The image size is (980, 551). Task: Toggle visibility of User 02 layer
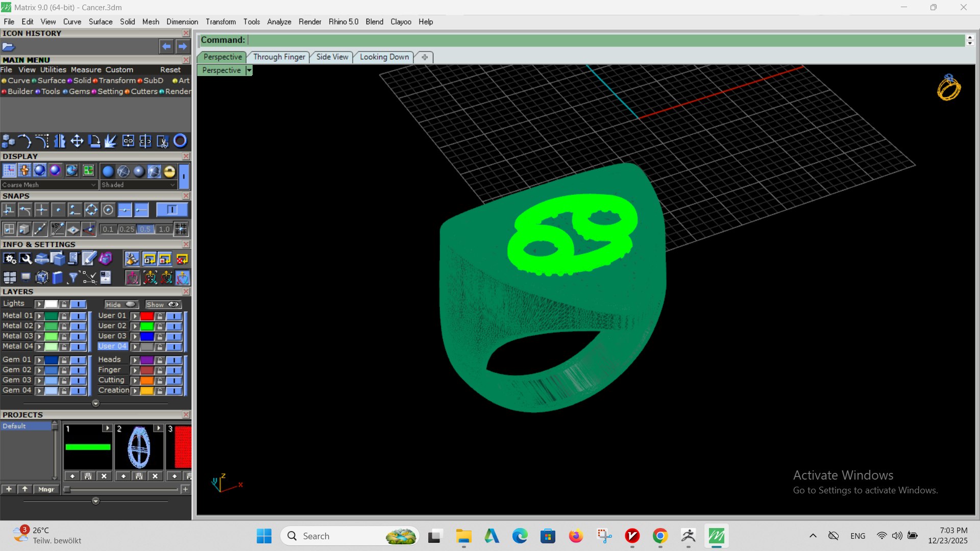click(174, 326)
